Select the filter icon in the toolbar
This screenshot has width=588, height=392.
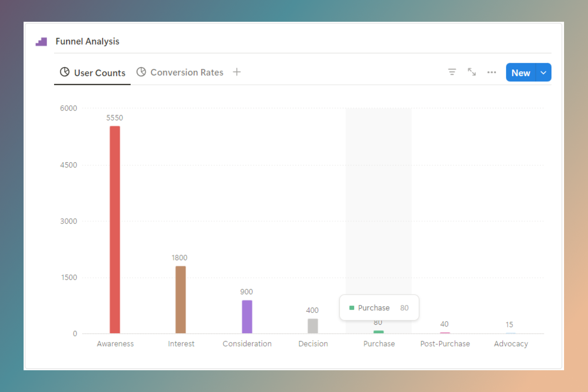(452, 72)
